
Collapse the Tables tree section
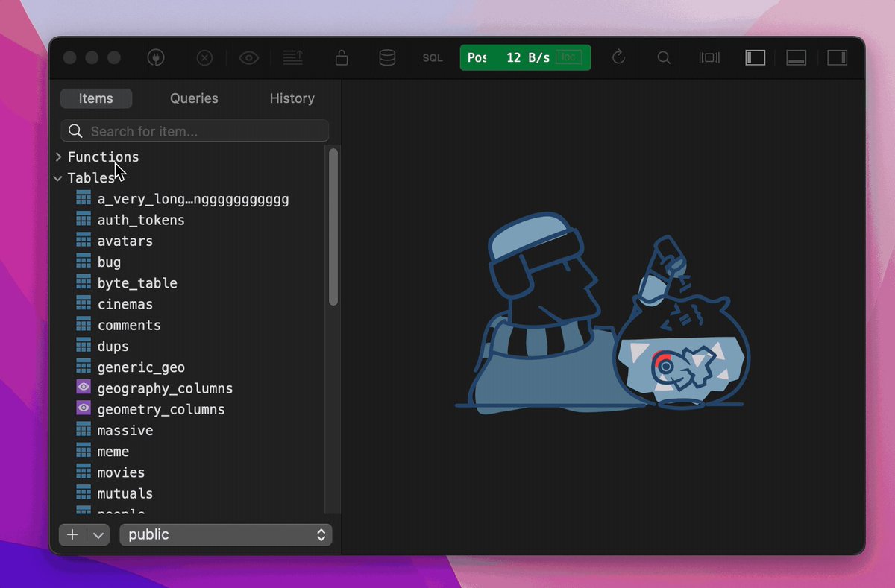(x=57, y=178)
